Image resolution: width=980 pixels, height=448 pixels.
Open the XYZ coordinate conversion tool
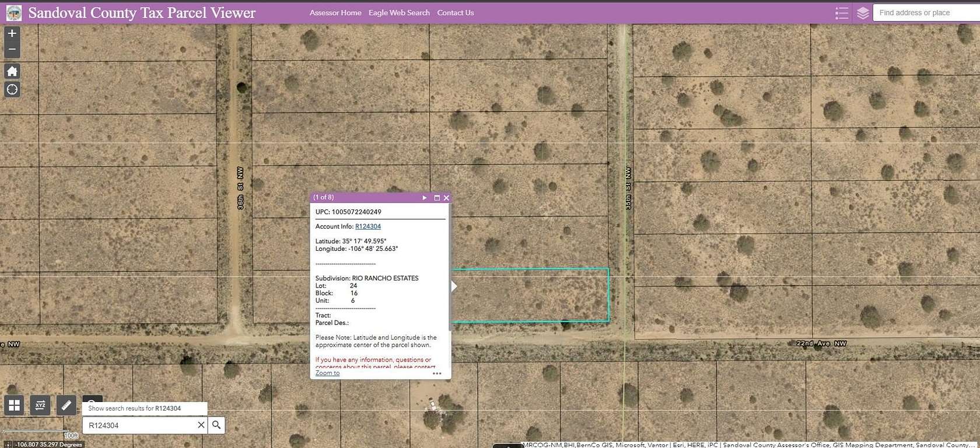pyautogui.click(x=40, y=405)
